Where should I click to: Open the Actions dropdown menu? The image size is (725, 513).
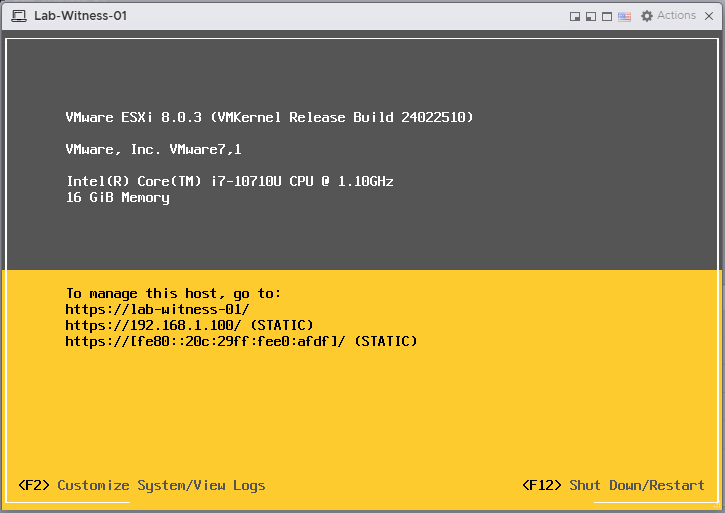[676, 16]
